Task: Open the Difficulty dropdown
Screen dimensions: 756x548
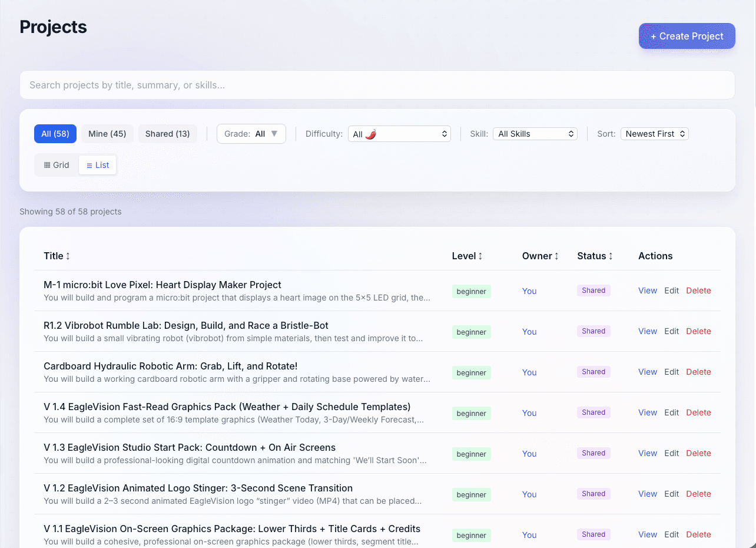Action: 399,134
